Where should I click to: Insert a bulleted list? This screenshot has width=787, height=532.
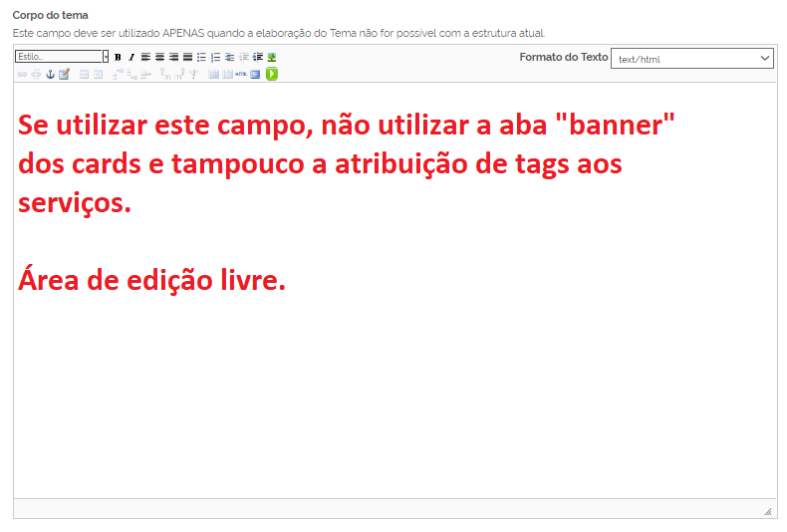pos(201,57)
